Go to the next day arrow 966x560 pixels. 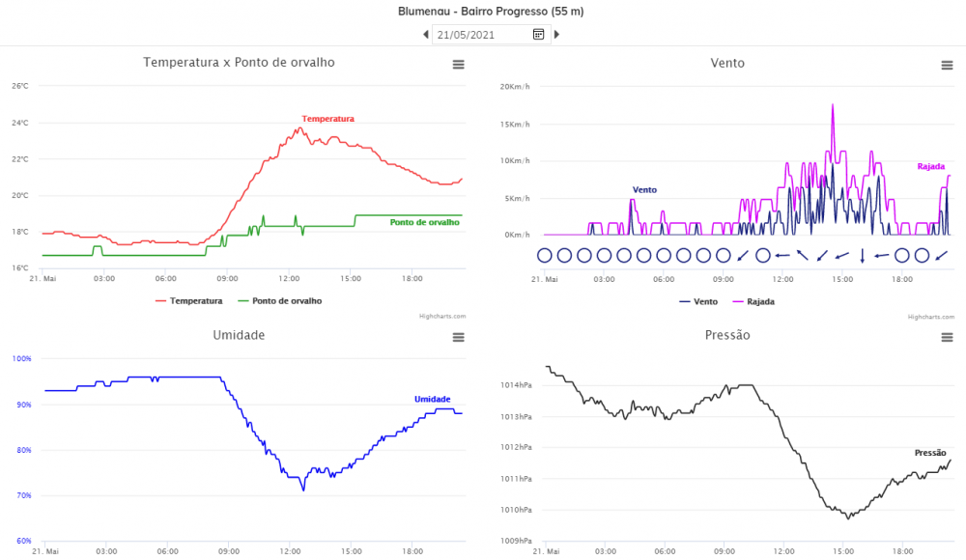point(556,35)
